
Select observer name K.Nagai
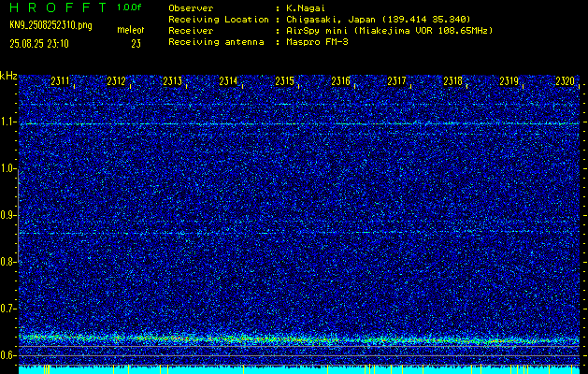(x=305, y=8)
